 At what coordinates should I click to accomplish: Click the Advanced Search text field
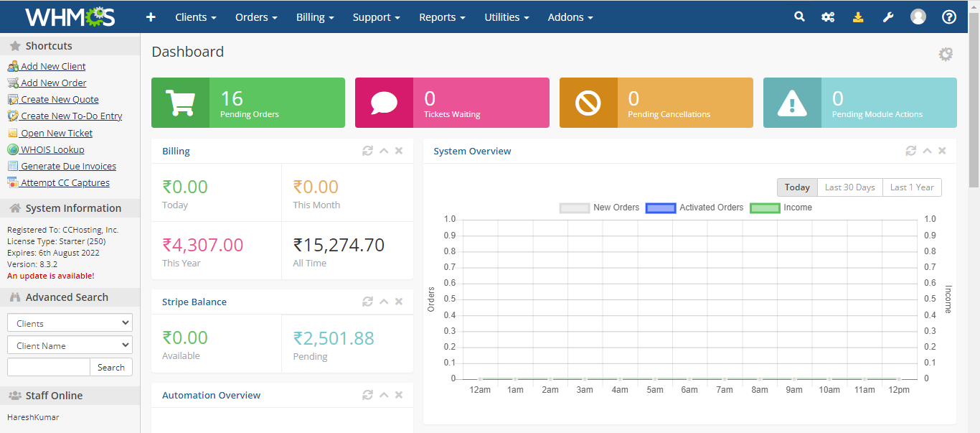pyautogui.click(x=49, y=367)
